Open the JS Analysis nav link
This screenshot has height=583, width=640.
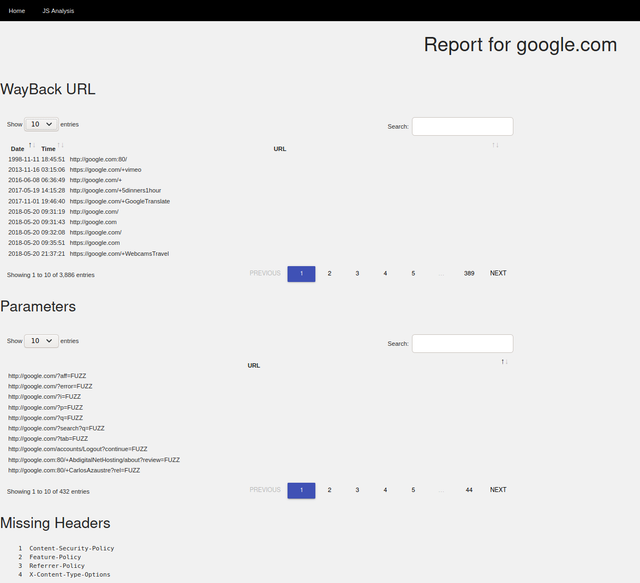[58, 11]
